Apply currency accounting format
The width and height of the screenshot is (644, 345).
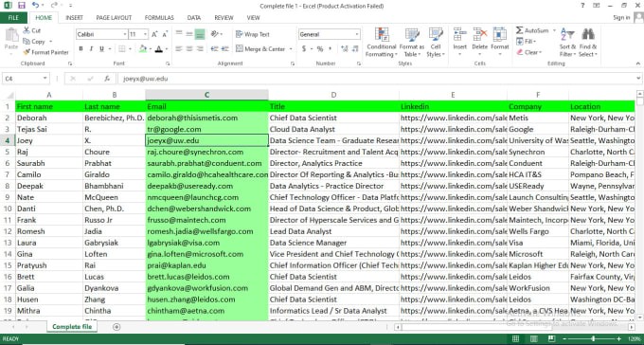[x=304, y=49]
